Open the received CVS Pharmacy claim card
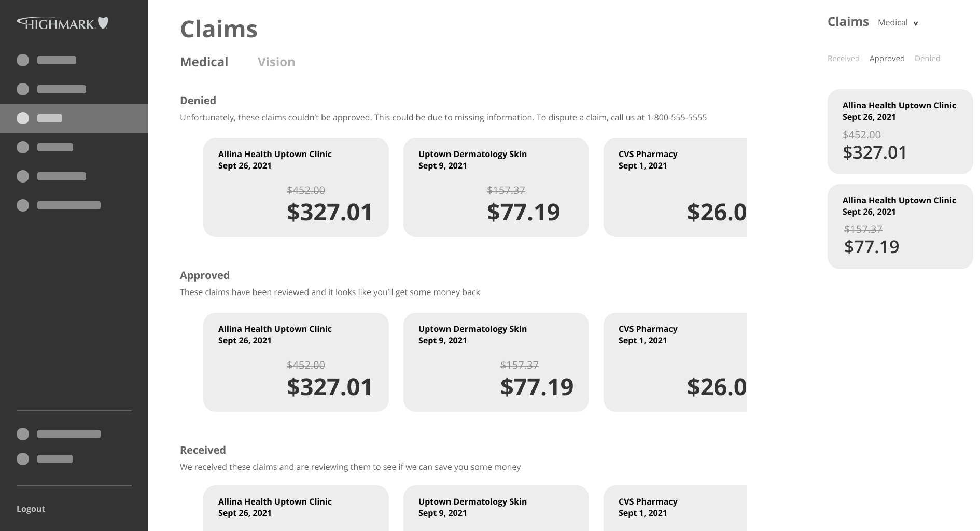 click(675, 508)
